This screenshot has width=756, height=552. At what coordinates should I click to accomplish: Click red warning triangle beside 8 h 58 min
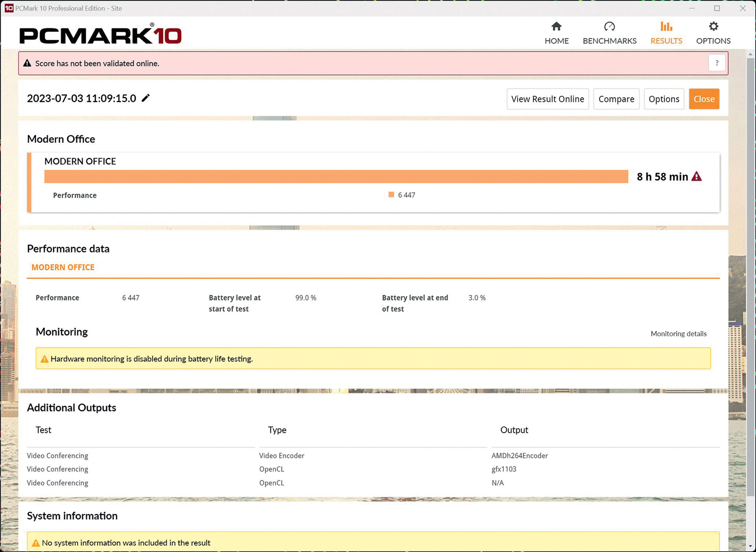pos(697,176)
